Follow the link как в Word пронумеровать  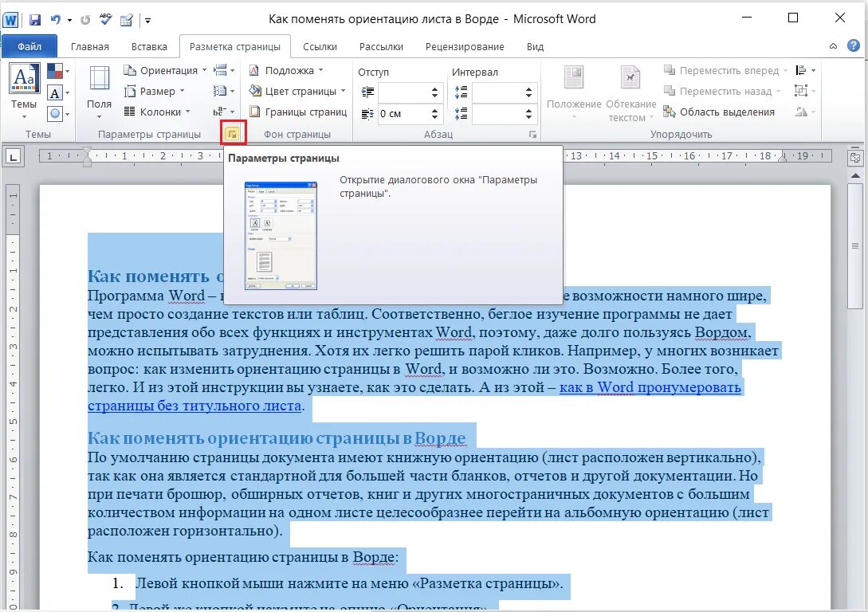(650, 387)
